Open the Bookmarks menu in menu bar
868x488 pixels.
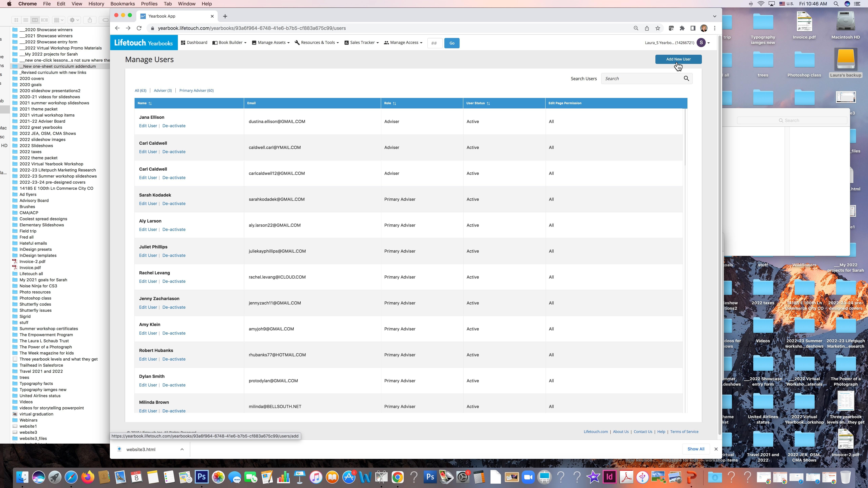click(x=123, y=4)
